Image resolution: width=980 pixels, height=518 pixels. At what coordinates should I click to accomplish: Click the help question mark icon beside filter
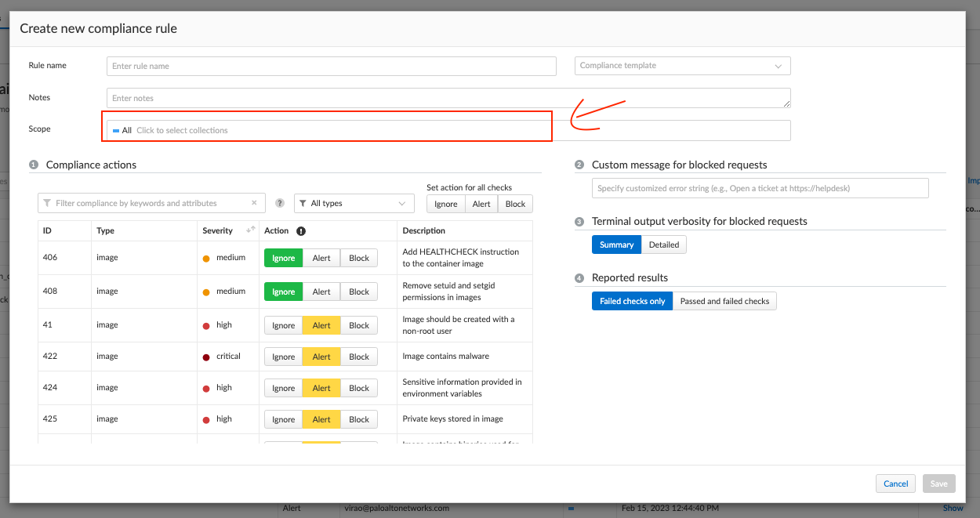coord(279,204)
